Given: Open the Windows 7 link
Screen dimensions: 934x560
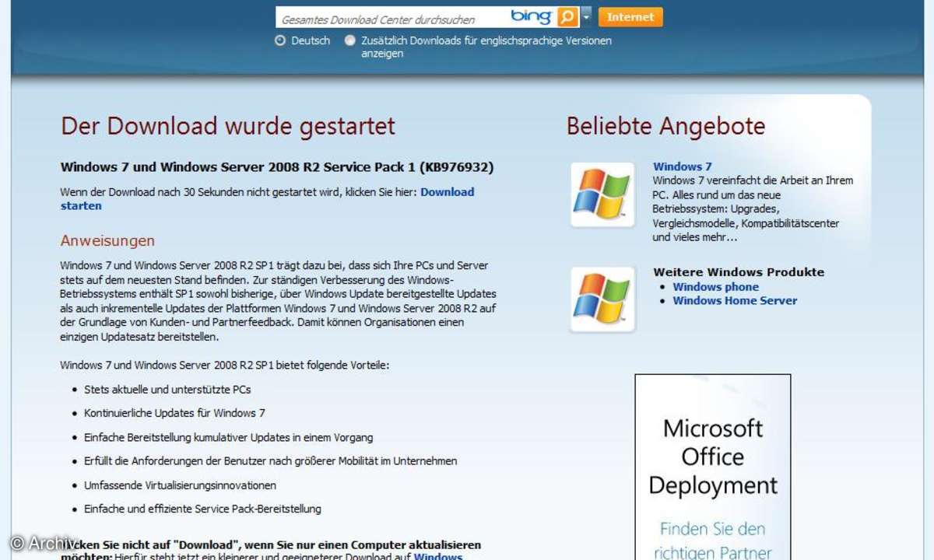Looking at the screenshot, I should [683, 166].
